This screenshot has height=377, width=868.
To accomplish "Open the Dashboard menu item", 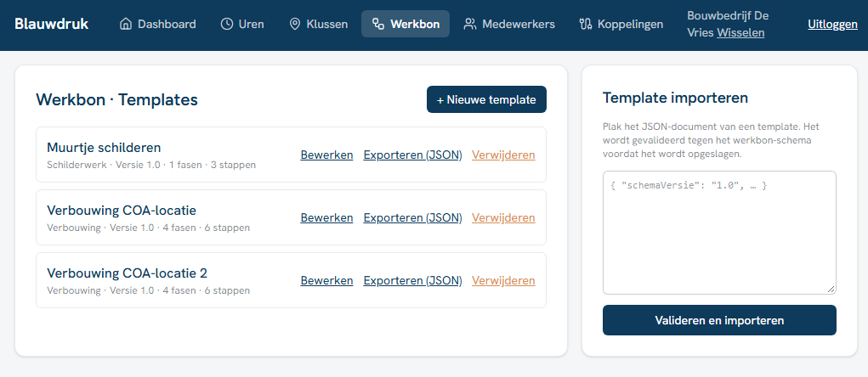I will [158, 24].
